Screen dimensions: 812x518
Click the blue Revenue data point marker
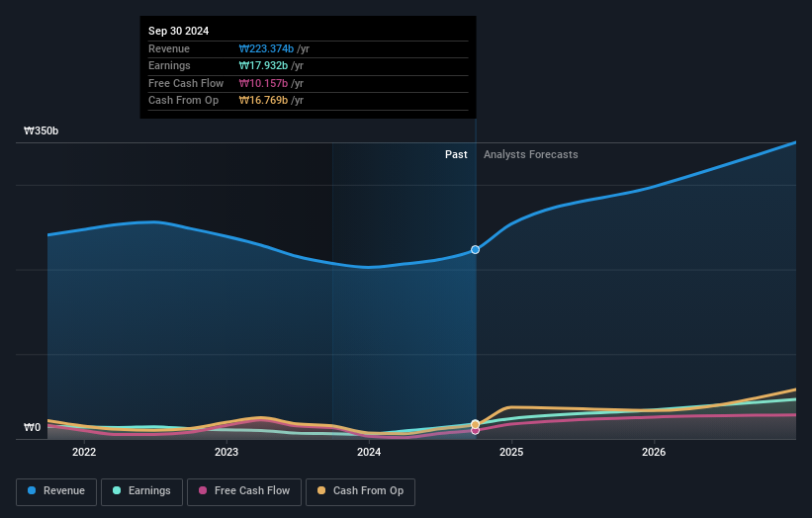[x=475, y=250]
